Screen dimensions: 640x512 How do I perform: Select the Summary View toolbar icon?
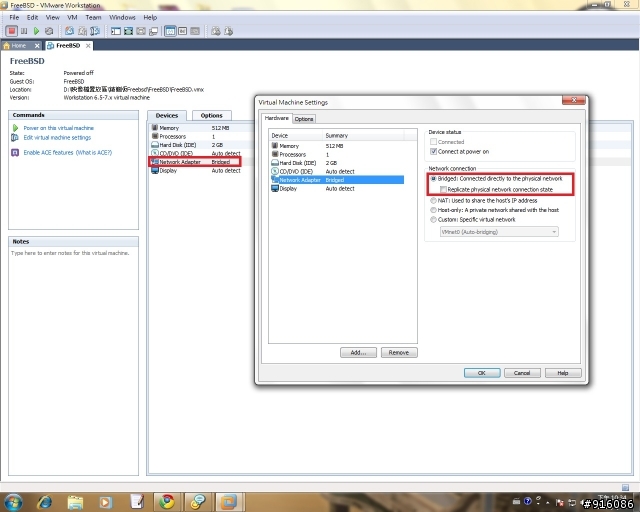(x=170, y=31)
